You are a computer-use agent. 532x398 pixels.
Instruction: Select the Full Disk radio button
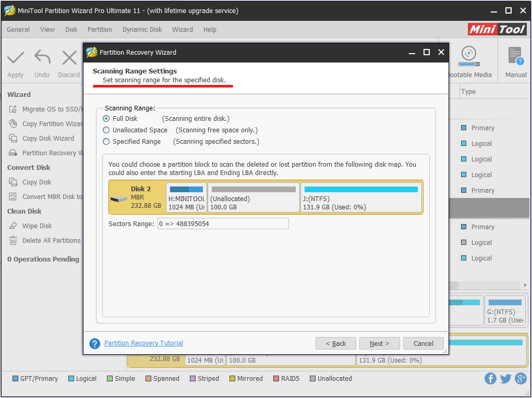point(106,119)
